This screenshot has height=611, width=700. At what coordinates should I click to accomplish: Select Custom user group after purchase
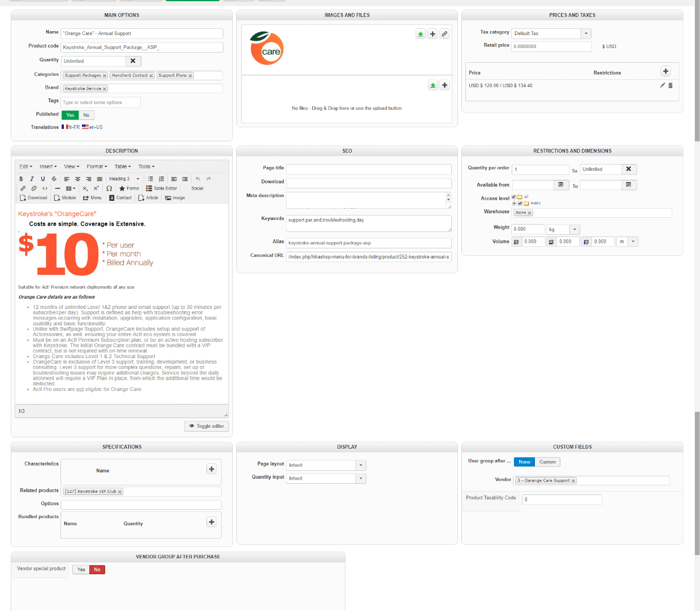click(547, 462)
